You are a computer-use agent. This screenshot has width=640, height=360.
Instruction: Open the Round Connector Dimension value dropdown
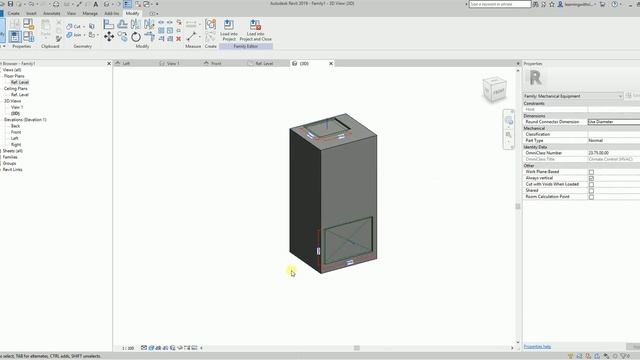pyautogui.click(x=613, y=122)
